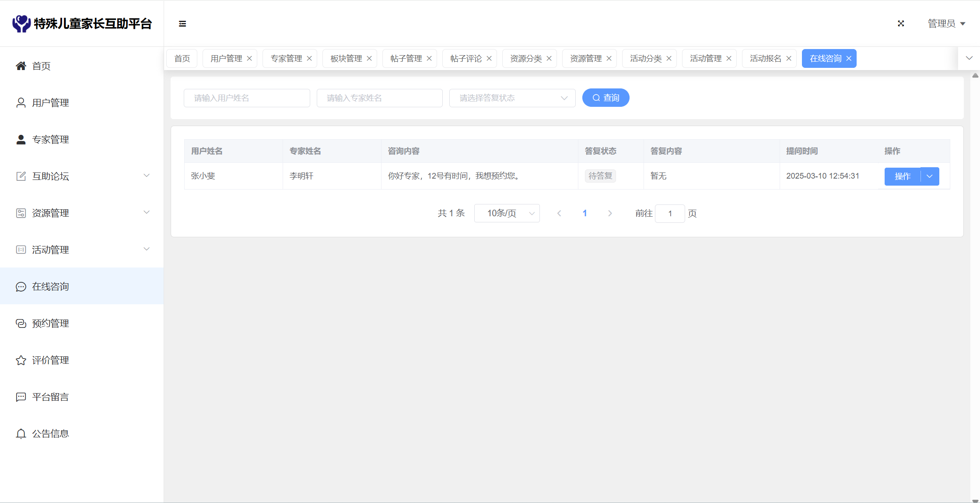Click platform logo at top left
The height and width of the screenshot is (503, 980).
[x=21, y=24]
